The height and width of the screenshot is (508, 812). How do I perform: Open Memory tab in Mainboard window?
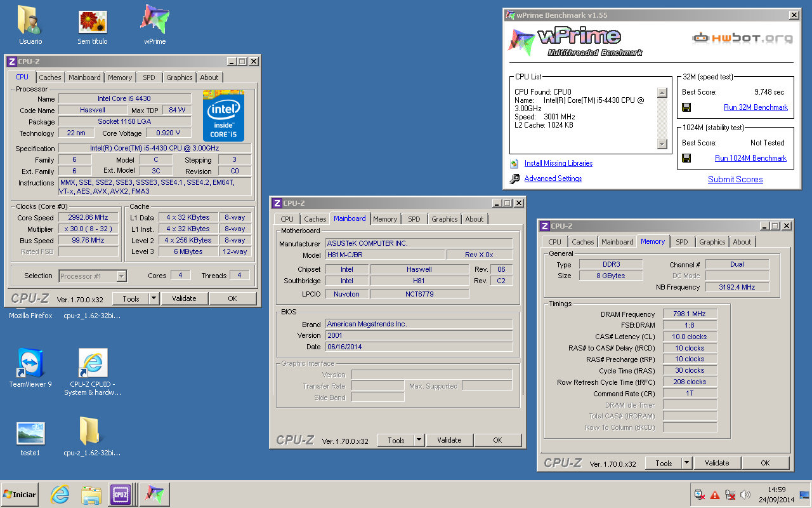[x=385, y=219]
